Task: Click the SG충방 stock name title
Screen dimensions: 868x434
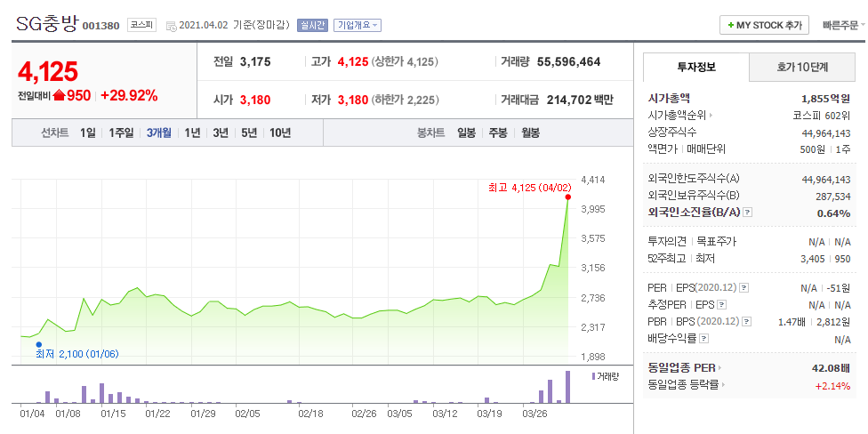Action: tap(47, 24)
